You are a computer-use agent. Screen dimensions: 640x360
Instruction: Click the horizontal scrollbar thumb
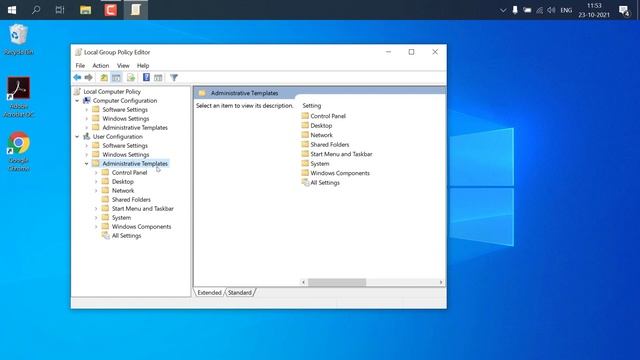(337, 282)
